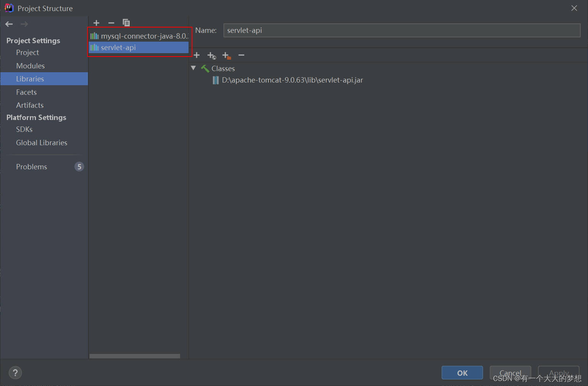Open the Problems list
The image size is (588, 386).
click(x=31, y=167)
